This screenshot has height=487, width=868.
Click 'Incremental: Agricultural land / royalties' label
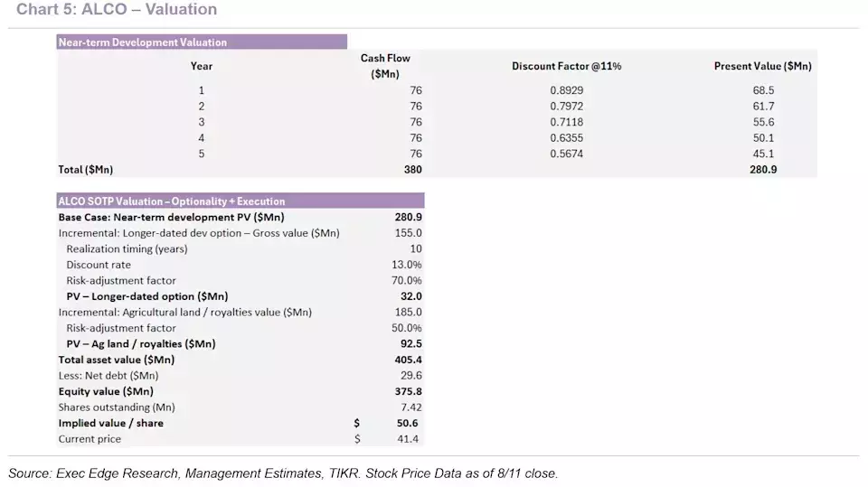tap(184, 312)
